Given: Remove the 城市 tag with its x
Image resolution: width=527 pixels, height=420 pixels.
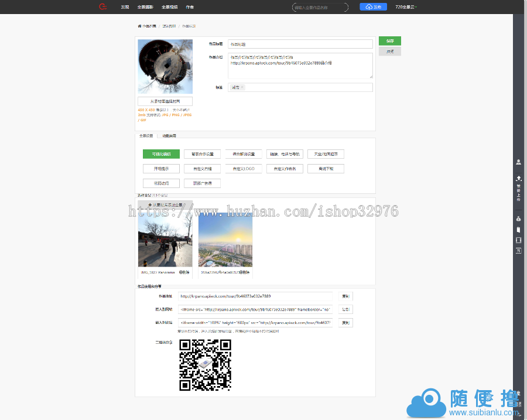Looking at the screenshot, I should pos(242,87).
